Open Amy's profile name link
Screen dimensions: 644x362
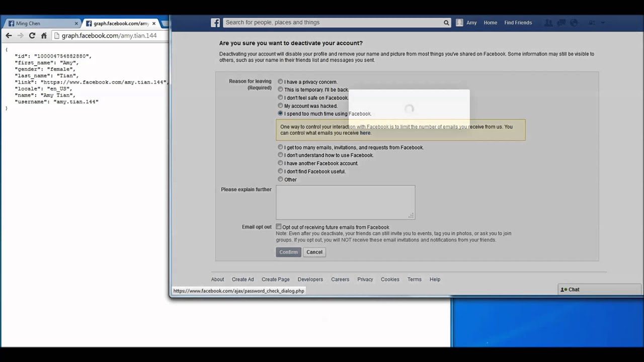471,23
